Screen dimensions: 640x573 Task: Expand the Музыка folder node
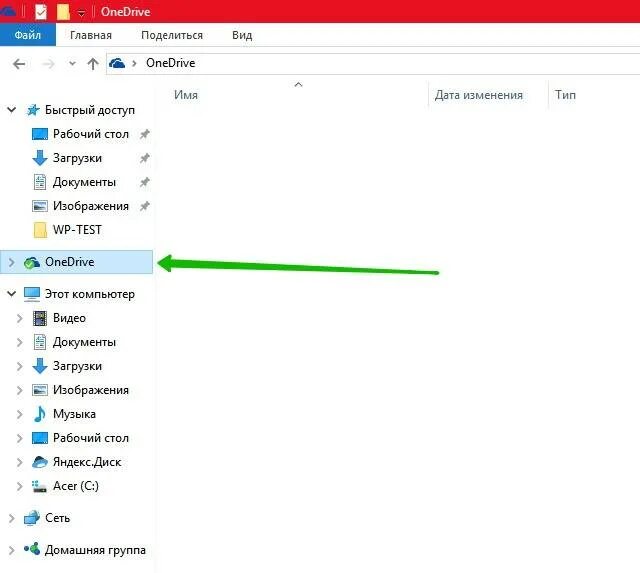coord(20,415)
